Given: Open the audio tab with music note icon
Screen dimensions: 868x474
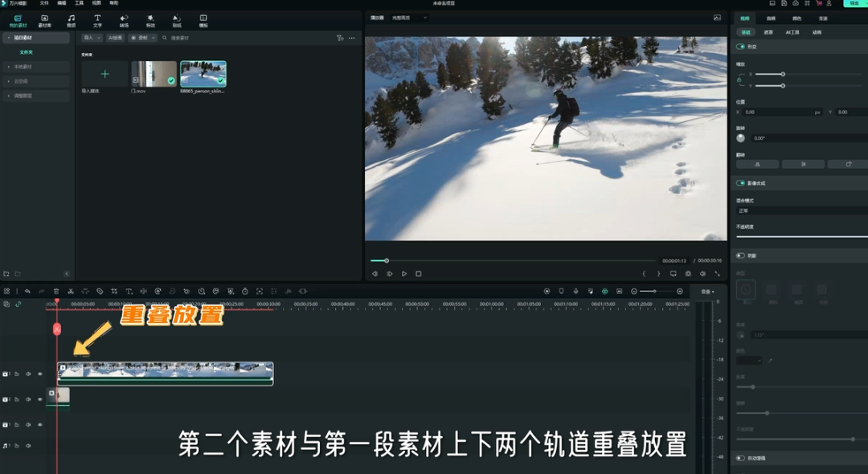Looking at the screenshot, I should pos(71,21).
